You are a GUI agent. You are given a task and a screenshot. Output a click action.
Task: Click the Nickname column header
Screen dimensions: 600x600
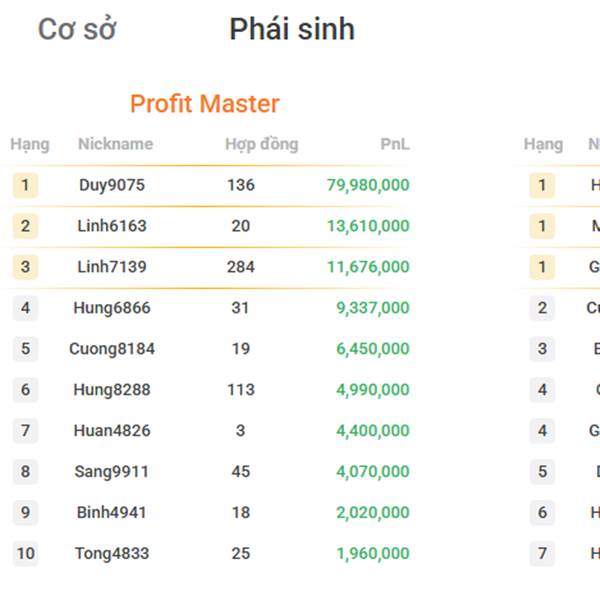115,144
